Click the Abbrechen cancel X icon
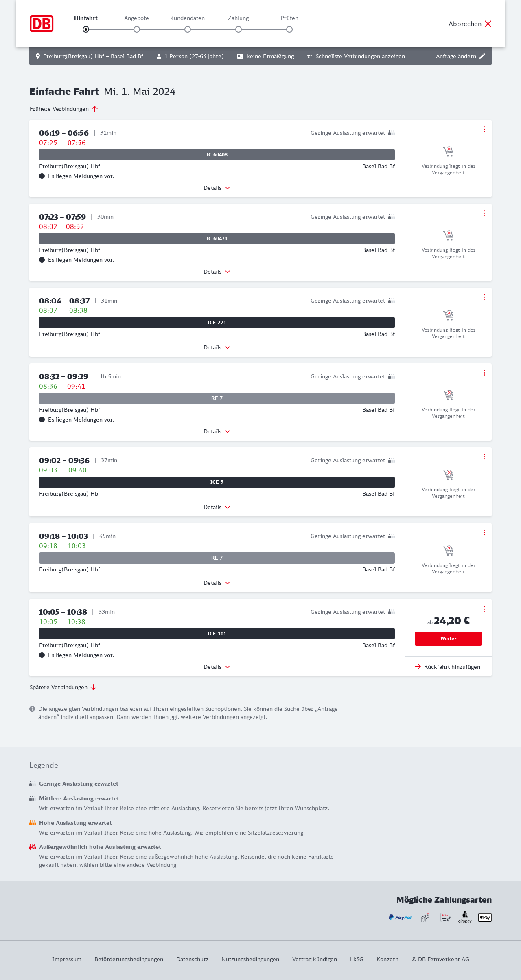The image size is (521, 980). 488,24
